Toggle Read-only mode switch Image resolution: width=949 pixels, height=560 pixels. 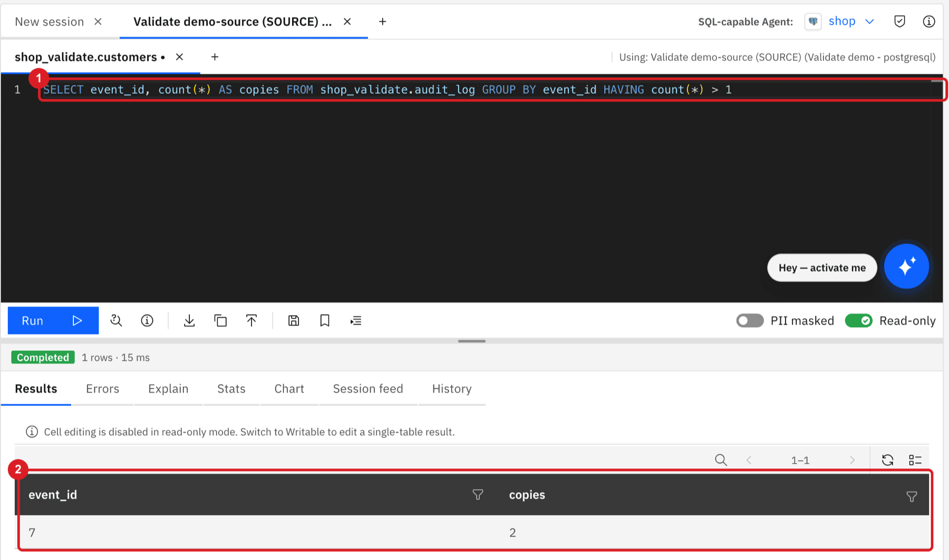[858, 320]
